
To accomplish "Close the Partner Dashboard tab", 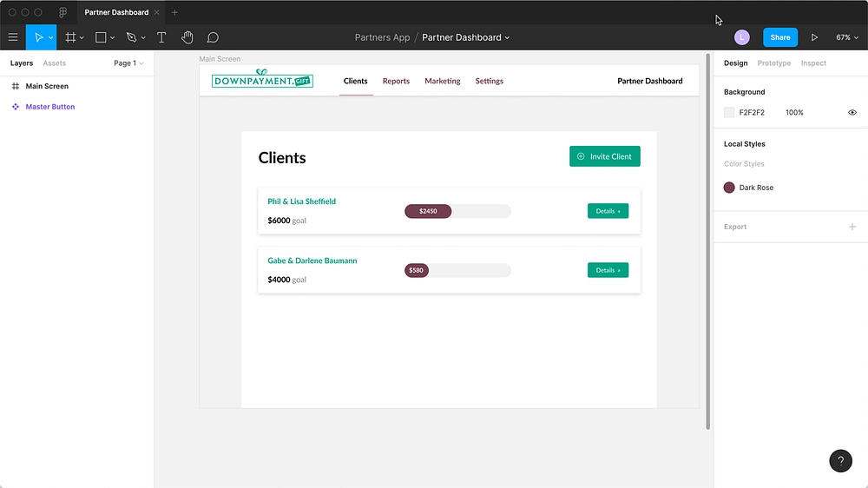I will click(156, 12).
